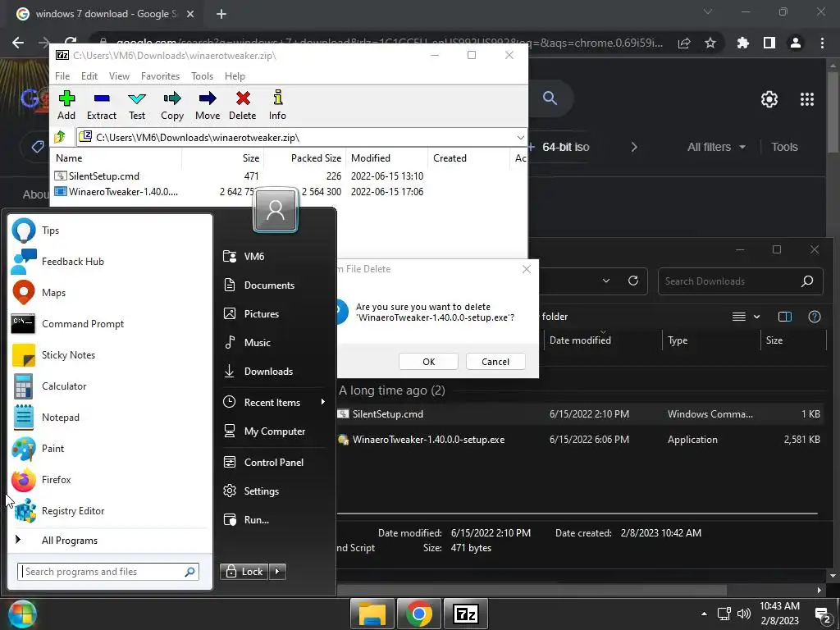Expand Explorer address bar history dropdown
Screen dimensions: 840x630
tap(606, 281)
